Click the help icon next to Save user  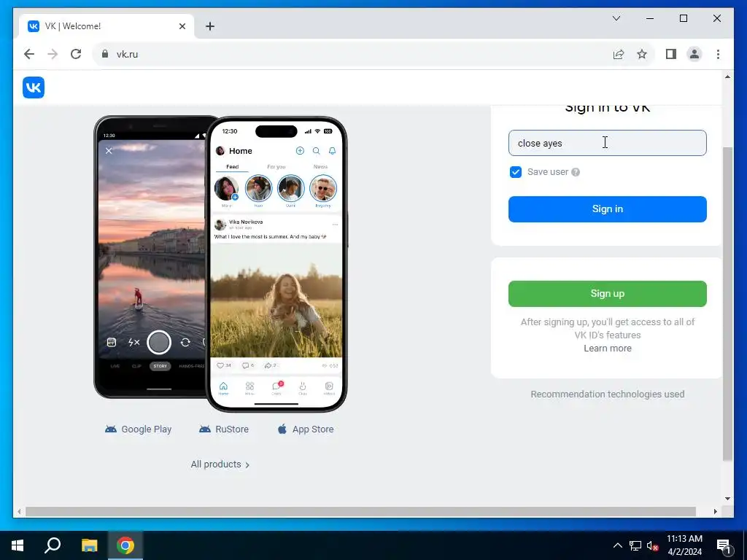click(x=576, y=172)
